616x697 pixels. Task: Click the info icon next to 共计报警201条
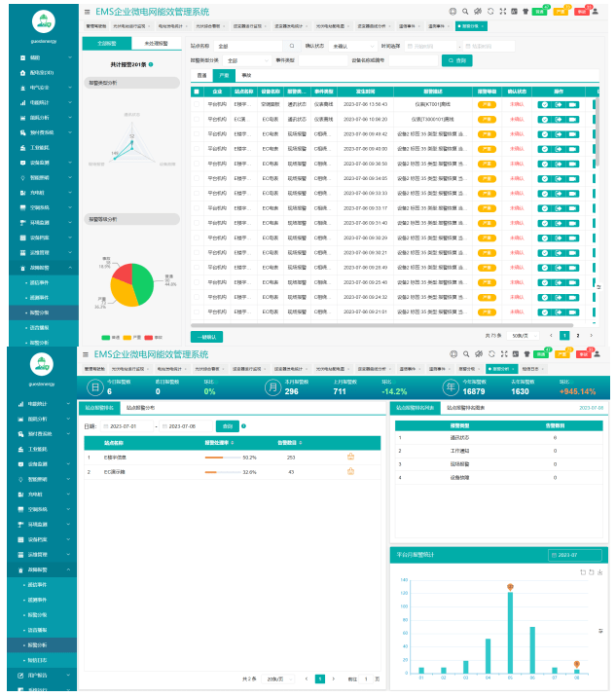151,64
